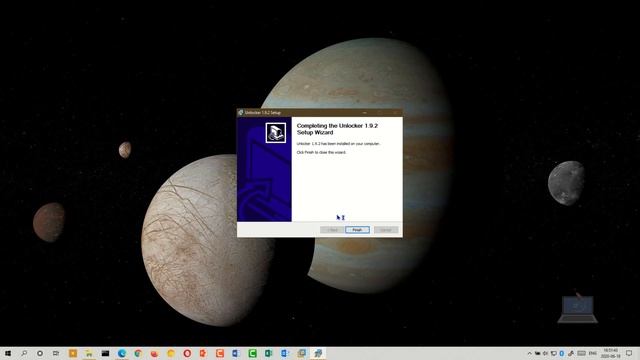Open Task View on the taskbar
The height and width of the screenshot is (360, 640).
point(56,353)
